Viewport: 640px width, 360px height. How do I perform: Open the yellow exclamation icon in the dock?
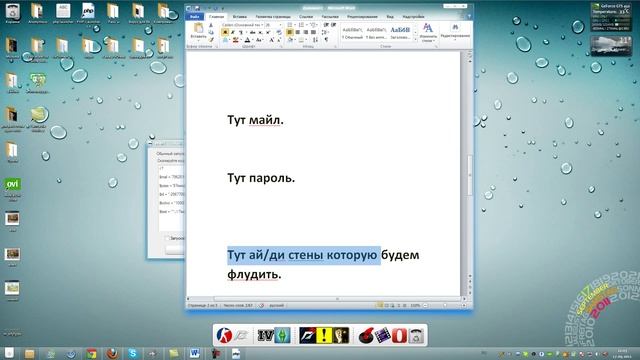[x=324, y=336]
